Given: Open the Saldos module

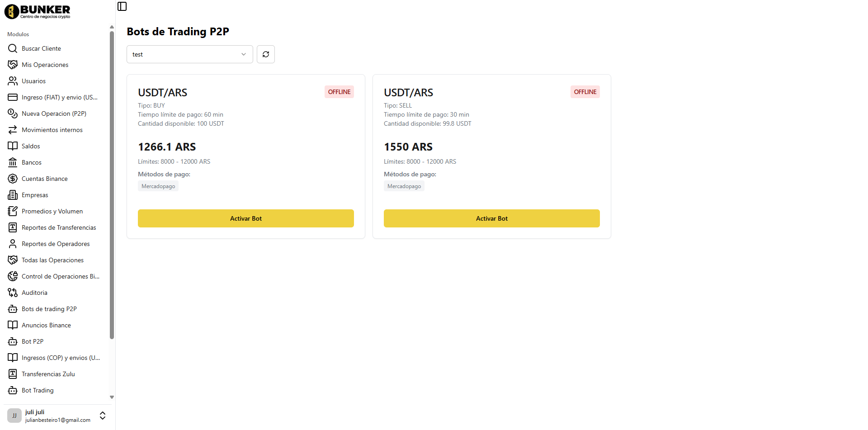Looking at the screenshot, I should [x=31, y=146].
